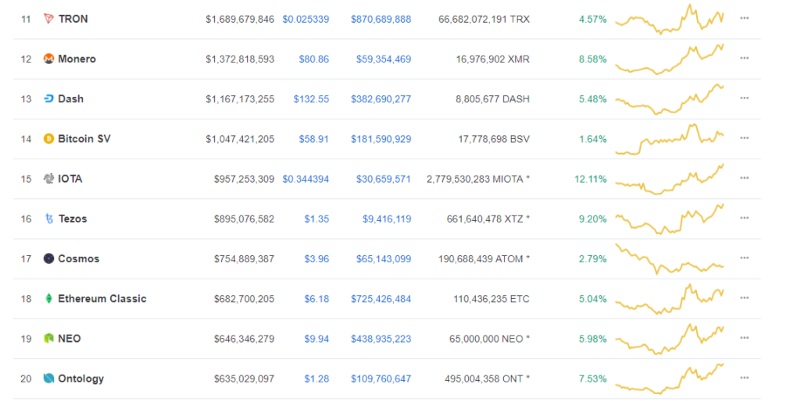Click the Tezos logo icon

tap(49, 219)
